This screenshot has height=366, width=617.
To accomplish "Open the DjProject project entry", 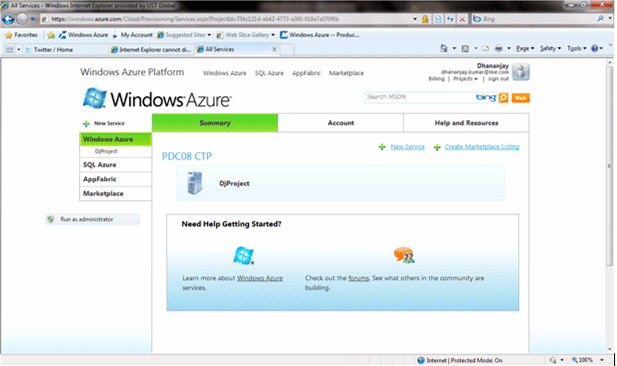I will 340,183.
